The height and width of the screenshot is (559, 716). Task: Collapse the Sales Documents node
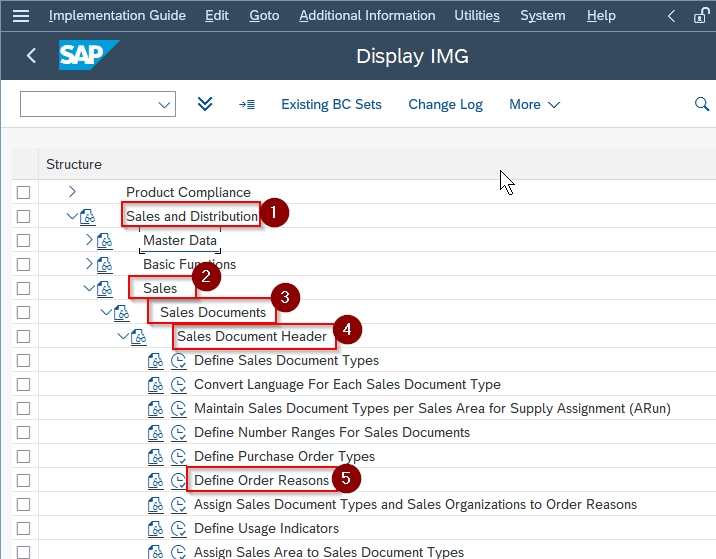point(106,312)
